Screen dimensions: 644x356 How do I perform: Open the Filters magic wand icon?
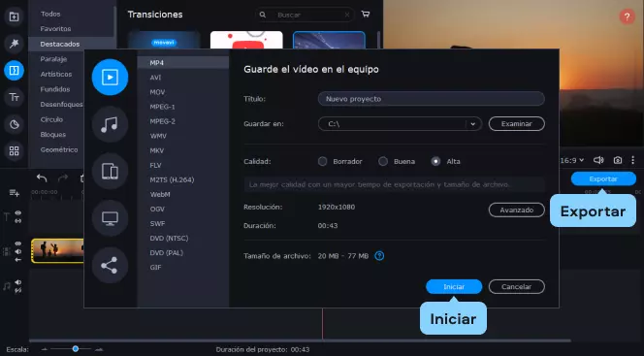(x=14, y=44)
